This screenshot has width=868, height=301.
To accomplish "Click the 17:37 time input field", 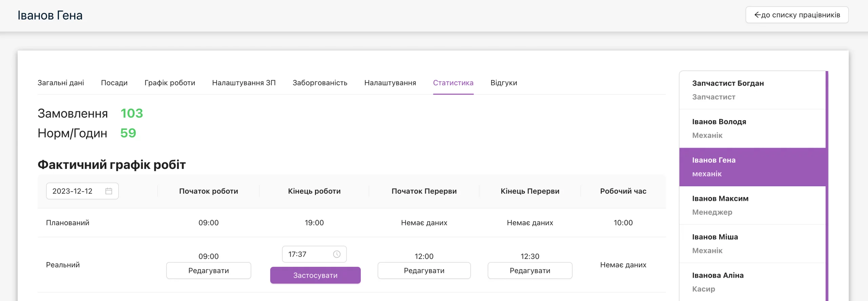I will coord(314,254).
